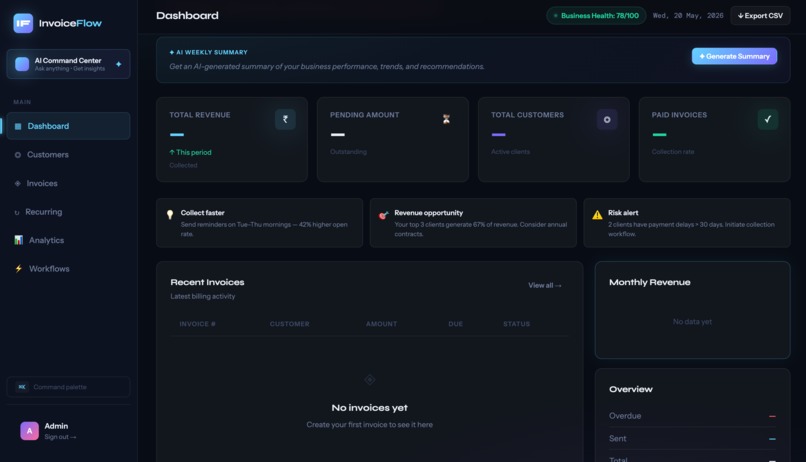Viewport: 806px width, 462px height.
Task: Click the Business Health 78/100 badge
Action: click(596, 15)
